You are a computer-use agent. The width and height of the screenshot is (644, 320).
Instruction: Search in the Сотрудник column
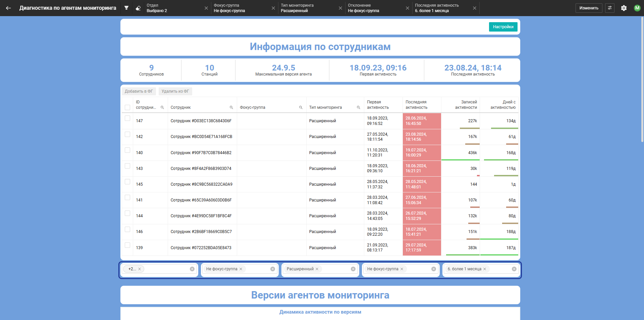(x=231, y=107)
